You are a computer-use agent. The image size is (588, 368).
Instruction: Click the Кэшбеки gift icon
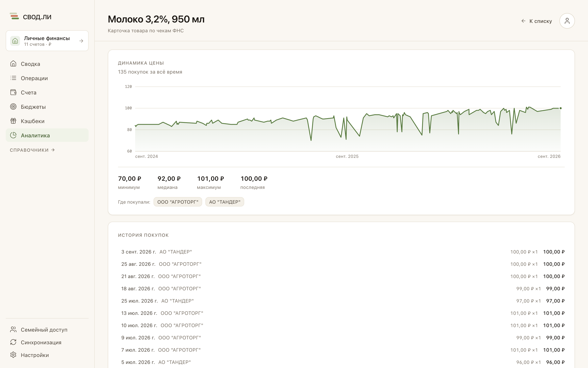pos(13,121)
